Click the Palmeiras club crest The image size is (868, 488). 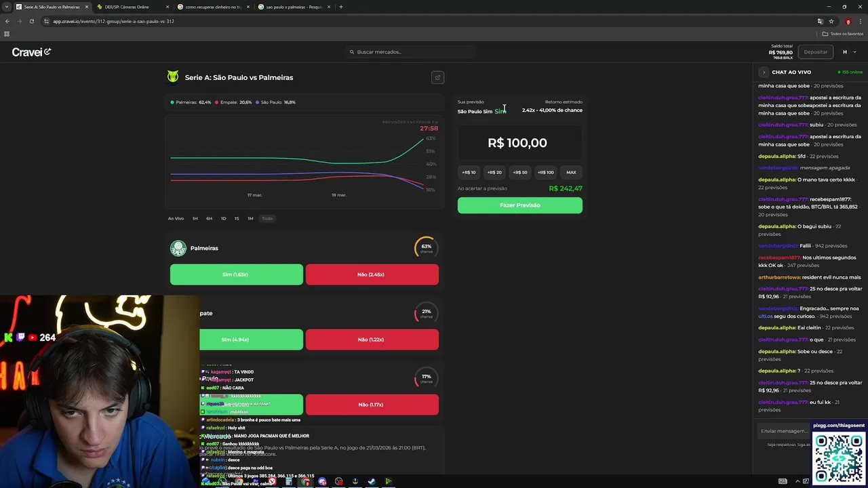pos(178,248)
